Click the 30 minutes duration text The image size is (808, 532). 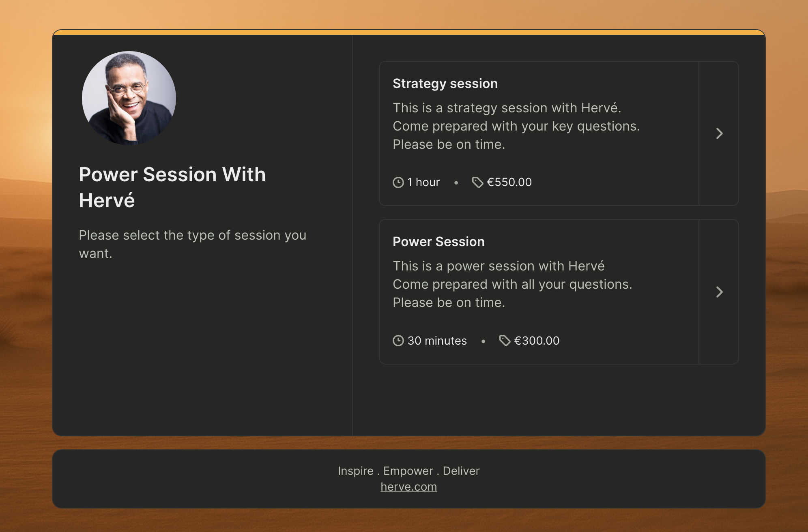[437, 341]
